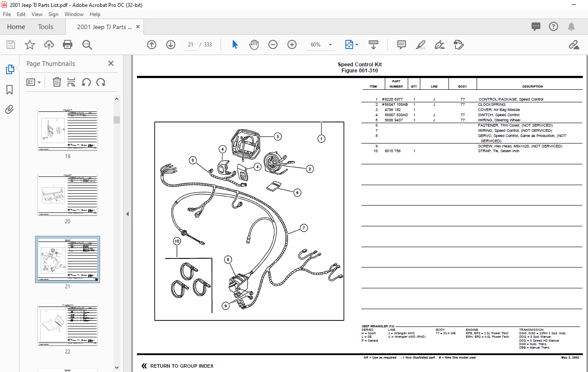Open the Help question mark icon
The height and width of the screenshot is (372, 588).
pyautogui.click(x=553, y=27)
